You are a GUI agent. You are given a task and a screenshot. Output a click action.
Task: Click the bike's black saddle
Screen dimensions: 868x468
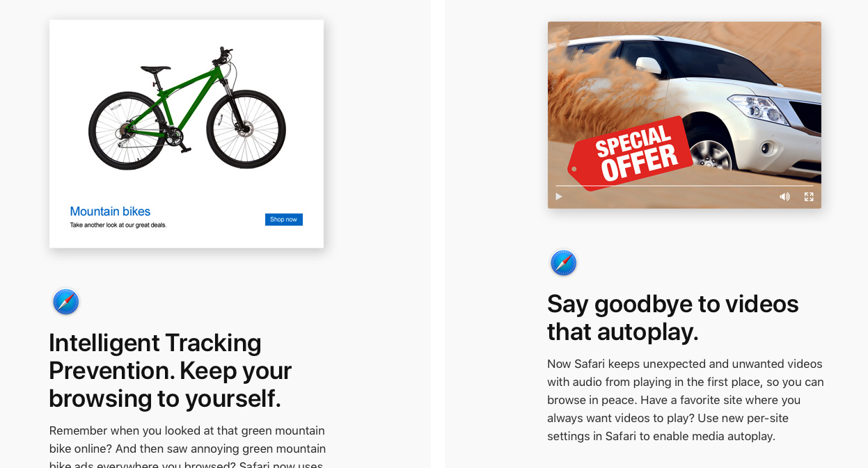click(155, 70)
